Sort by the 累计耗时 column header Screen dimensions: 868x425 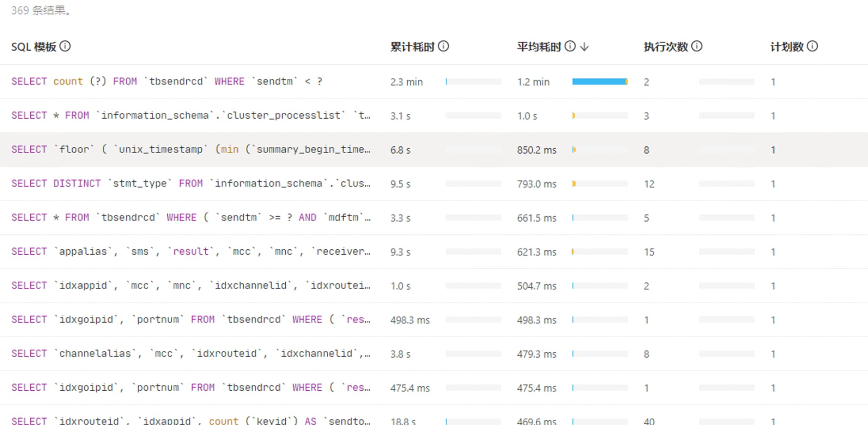412,47
